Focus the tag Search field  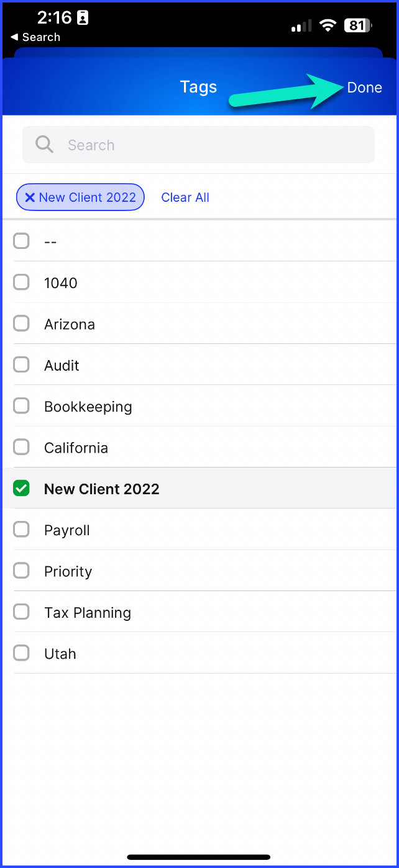199,145
